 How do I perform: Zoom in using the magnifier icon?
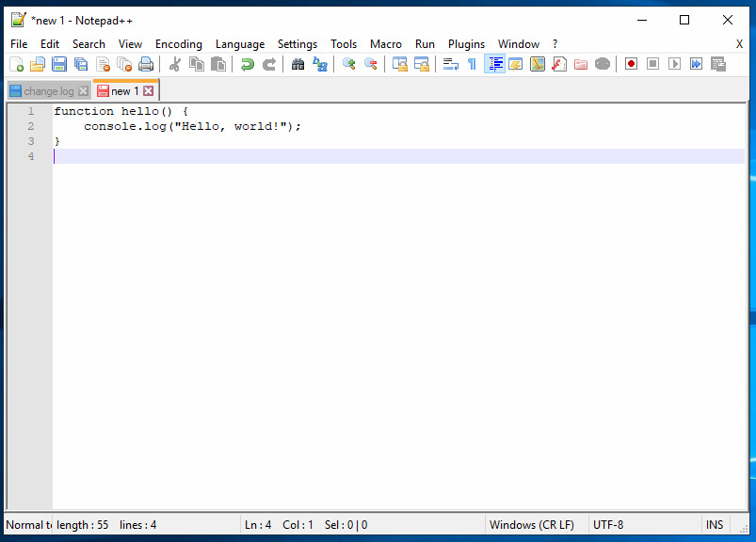tap(347, 63)
